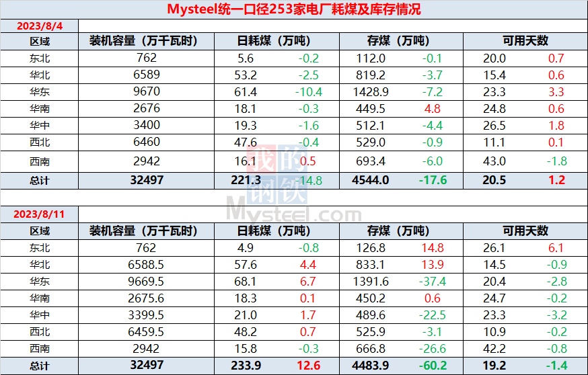The height and width of the screenshot is (375, 588).
Task: Click the red change value "6.1"
Action: (556, 248)
